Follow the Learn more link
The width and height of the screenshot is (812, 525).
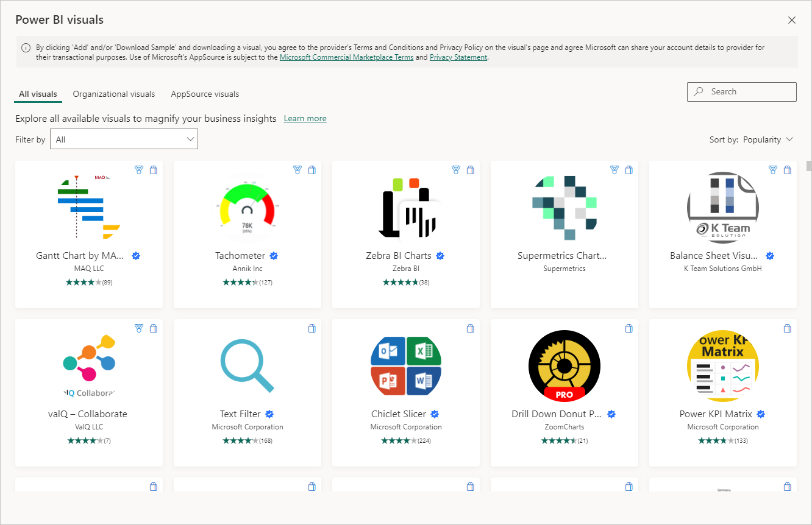click(305, 119)
